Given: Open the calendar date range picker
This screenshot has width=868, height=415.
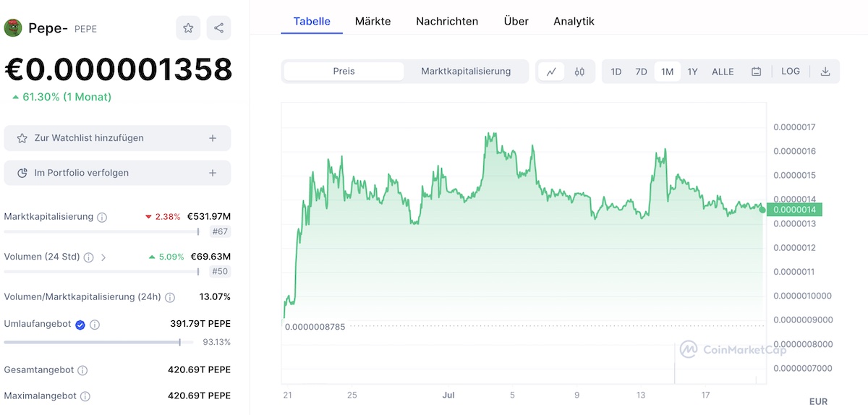Looking at the screenshot, I should point(757,72).
